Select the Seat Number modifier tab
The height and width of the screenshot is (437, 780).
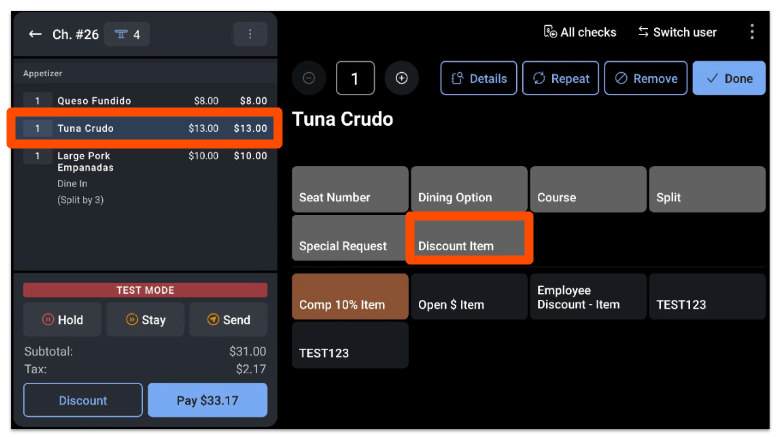coord(350,189)
